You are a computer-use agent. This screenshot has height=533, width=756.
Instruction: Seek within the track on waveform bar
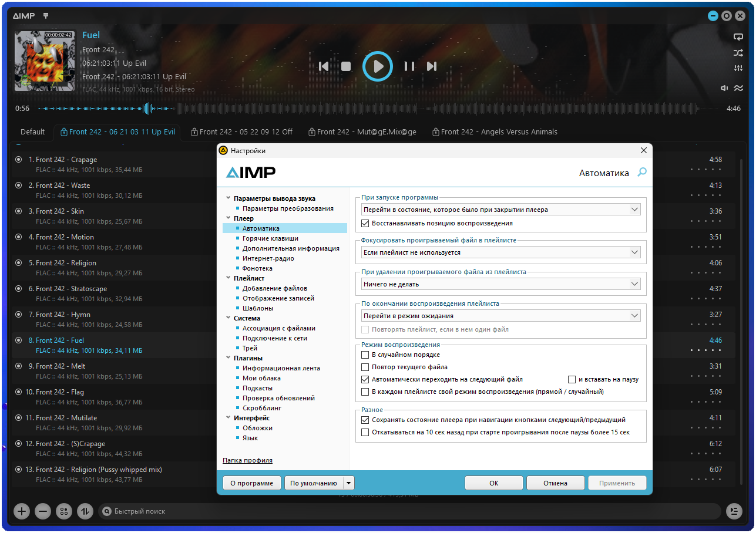(379, 109)
